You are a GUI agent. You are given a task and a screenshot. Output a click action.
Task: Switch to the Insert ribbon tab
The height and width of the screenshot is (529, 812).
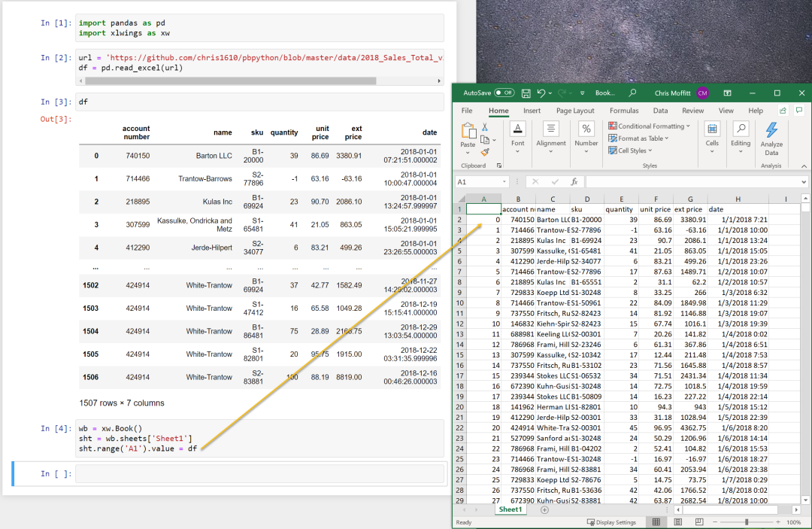tap(532, 111)
